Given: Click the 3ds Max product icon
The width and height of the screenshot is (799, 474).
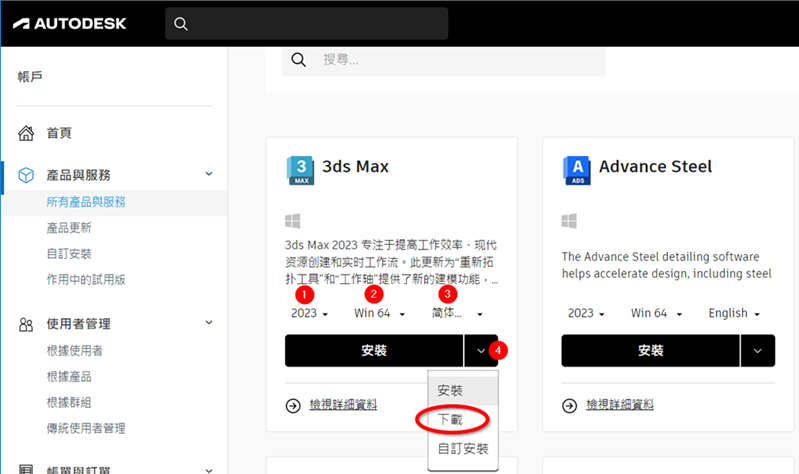Looking at the screenshot, I should point(301,170).
